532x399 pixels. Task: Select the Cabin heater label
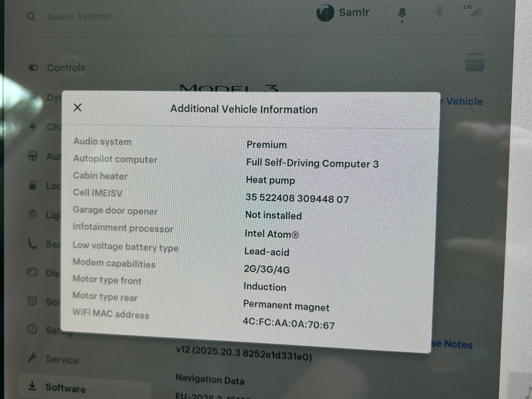coord(100,176)
